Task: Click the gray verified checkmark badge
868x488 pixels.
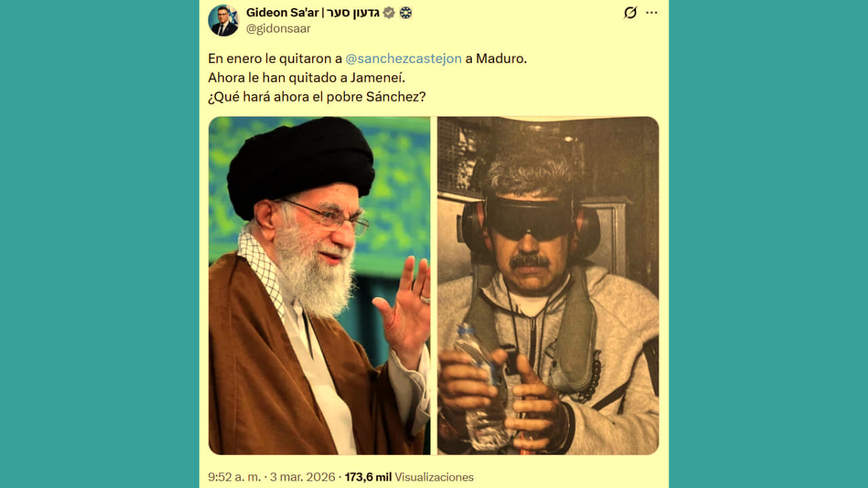Action: click(x=389, y=12)
